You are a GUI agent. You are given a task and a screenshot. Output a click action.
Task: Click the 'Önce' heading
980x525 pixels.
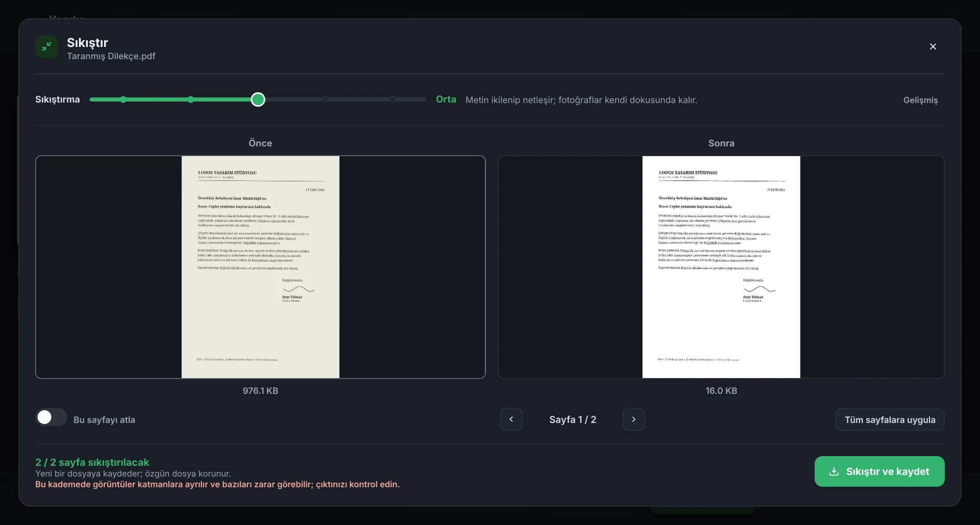260,143
